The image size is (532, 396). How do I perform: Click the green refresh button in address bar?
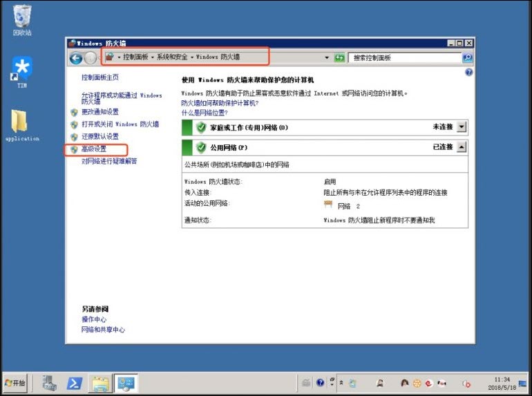click(x=339, y=58)
